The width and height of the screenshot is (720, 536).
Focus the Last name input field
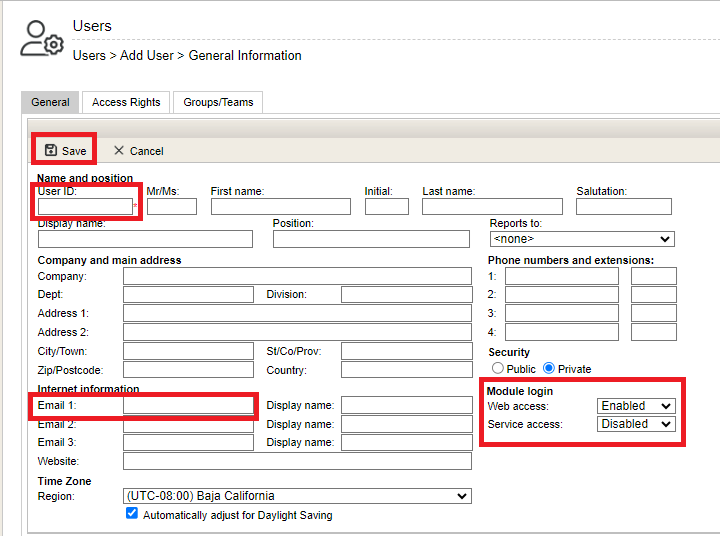pos(492,207)
